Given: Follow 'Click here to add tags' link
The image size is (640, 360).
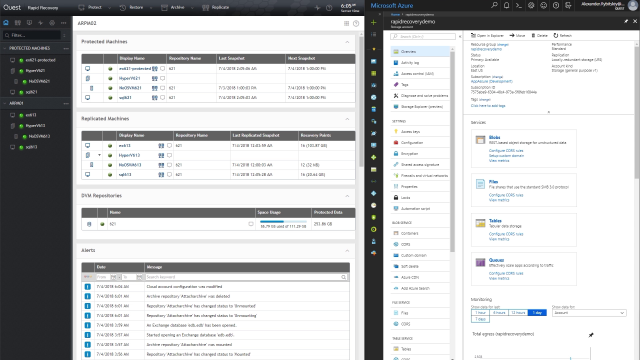Looking at the screenshot, I should 488,106.
